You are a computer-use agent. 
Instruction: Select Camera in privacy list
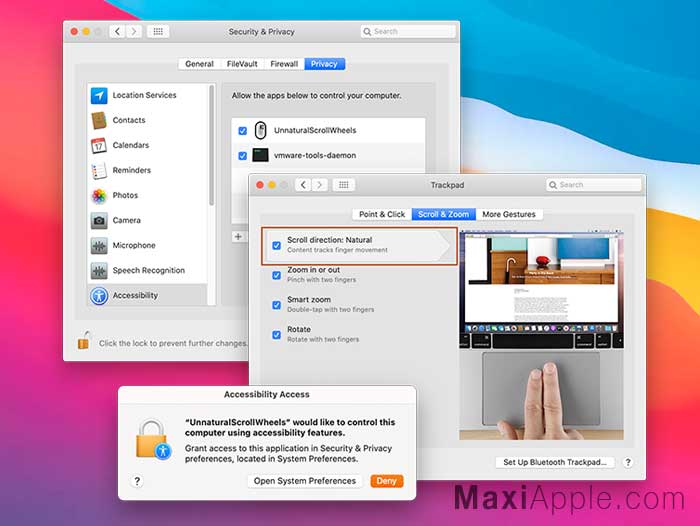point(148,220)
